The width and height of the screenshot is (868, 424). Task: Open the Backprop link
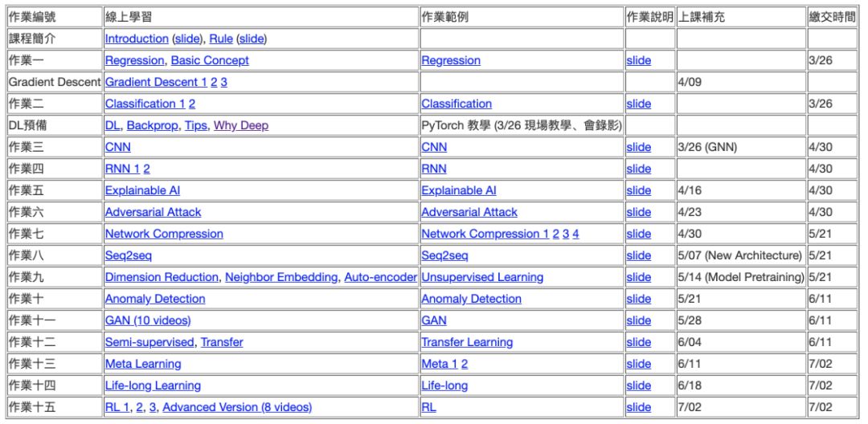pos(152,125)
